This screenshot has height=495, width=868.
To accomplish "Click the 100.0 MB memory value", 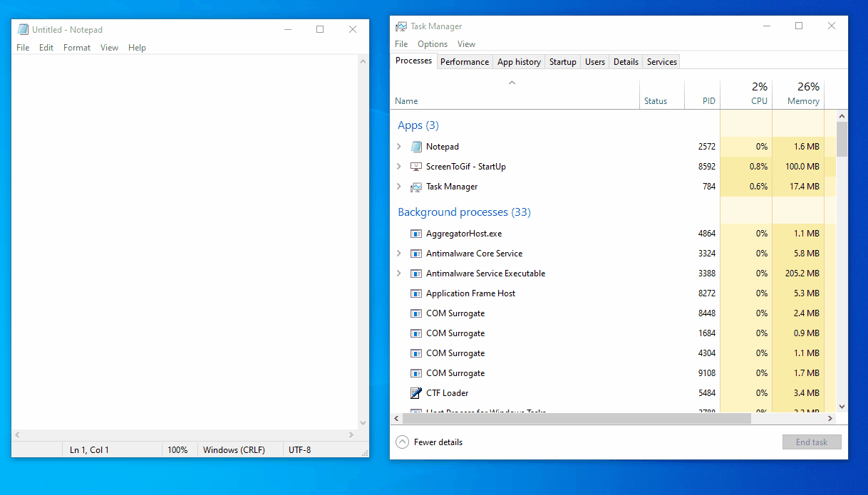I will 802,167.
